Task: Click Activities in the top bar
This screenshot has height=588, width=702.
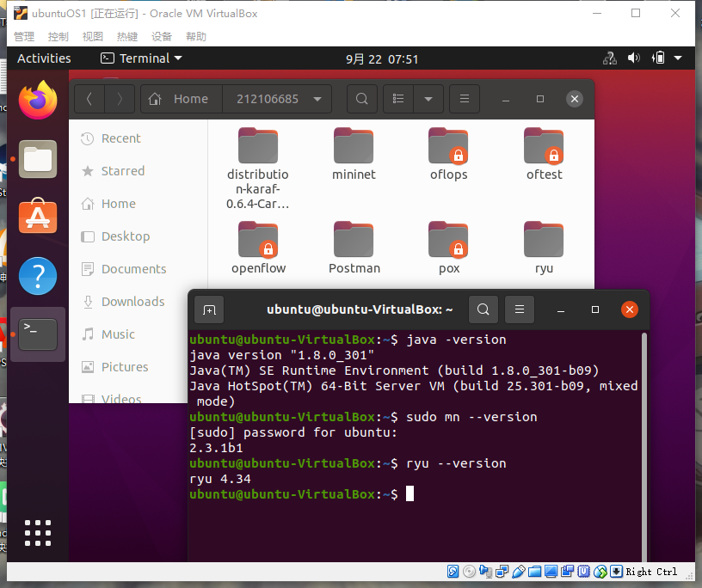Action: [x=44, y=58]
